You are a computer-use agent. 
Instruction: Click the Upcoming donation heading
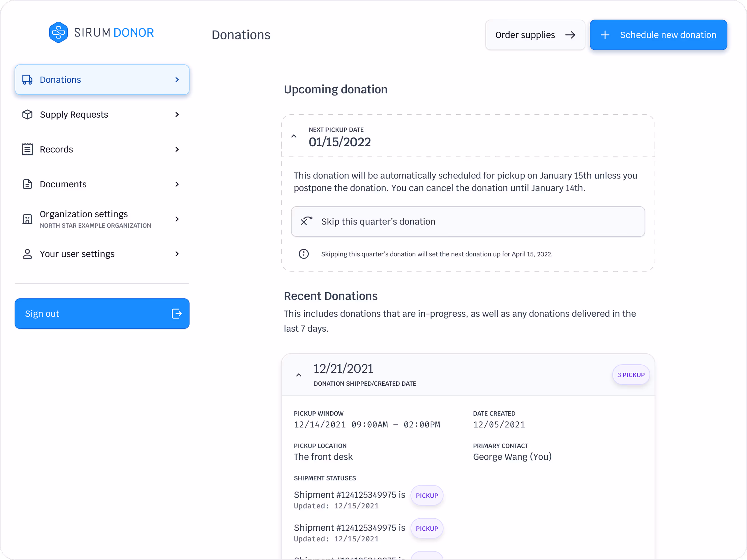[x=335, y=89]
